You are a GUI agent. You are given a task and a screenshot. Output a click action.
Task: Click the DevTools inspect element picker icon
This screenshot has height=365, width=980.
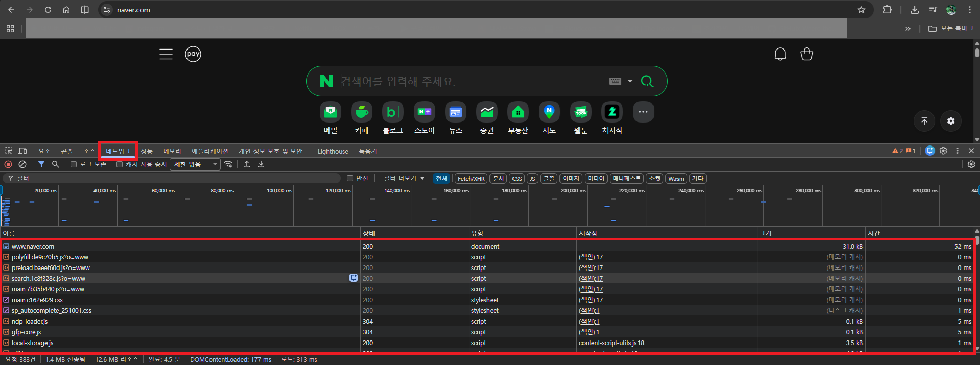coord(8,151)
